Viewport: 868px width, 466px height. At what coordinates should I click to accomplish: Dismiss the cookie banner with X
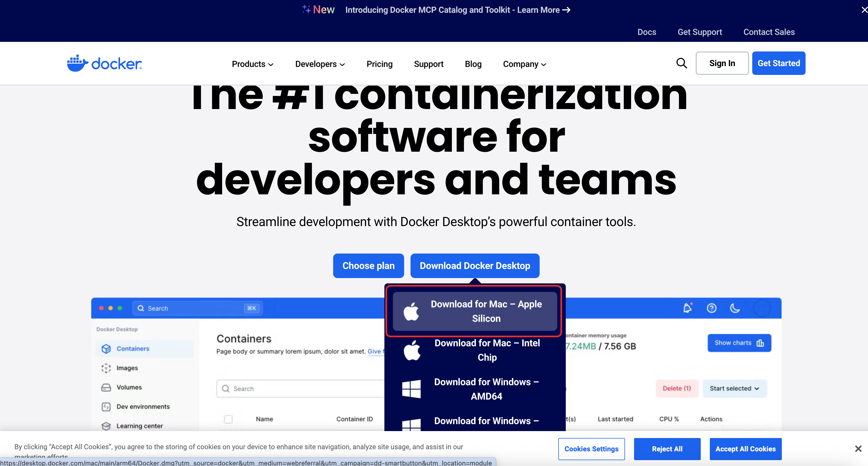coord(858,448)
